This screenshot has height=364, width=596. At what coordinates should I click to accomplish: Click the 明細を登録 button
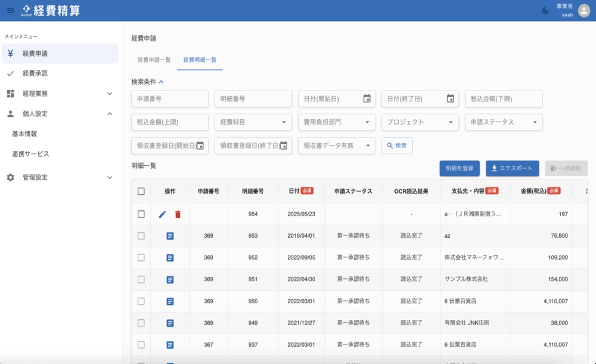460,169
